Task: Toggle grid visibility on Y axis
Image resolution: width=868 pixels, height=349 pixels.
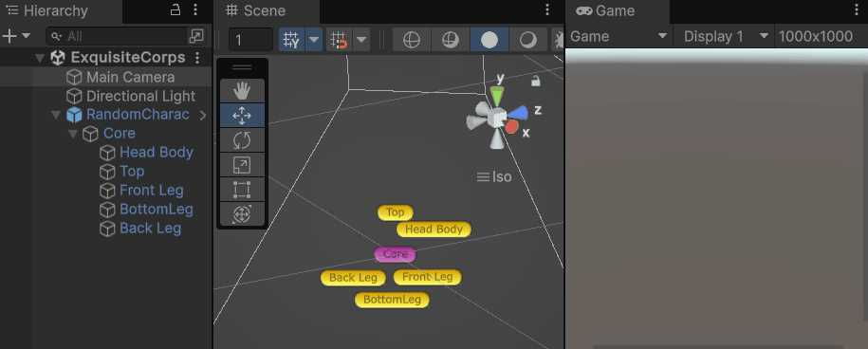Action: pos(292,40)
